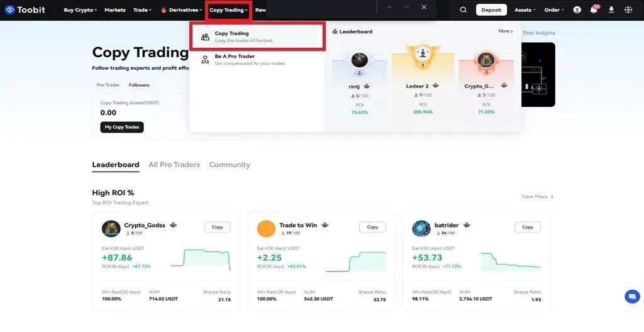Expand the Order dropdown

click(554, 10)
